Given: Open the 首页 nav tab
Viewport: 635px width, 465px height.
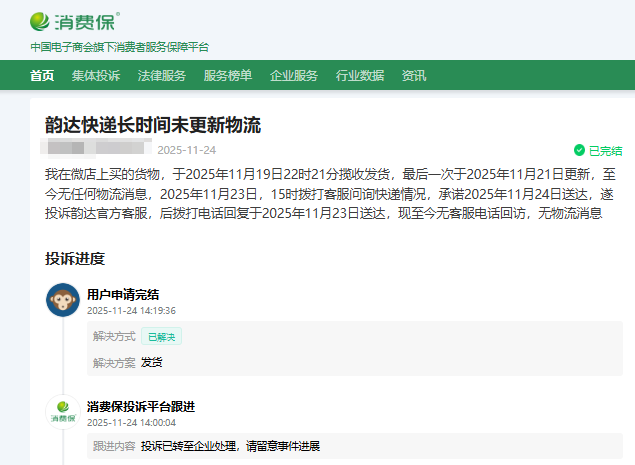Looking at the screenshot, I should coord(42,76).
